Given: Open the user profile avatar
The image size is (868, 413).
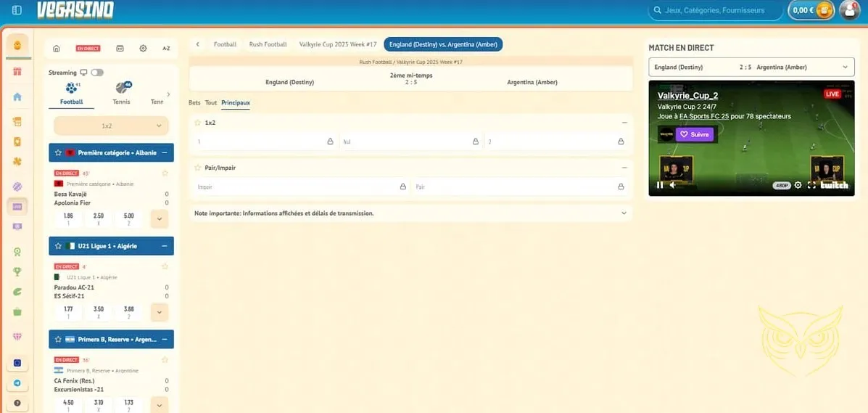Looking at the screenshot, I should [x=848, y=10].
